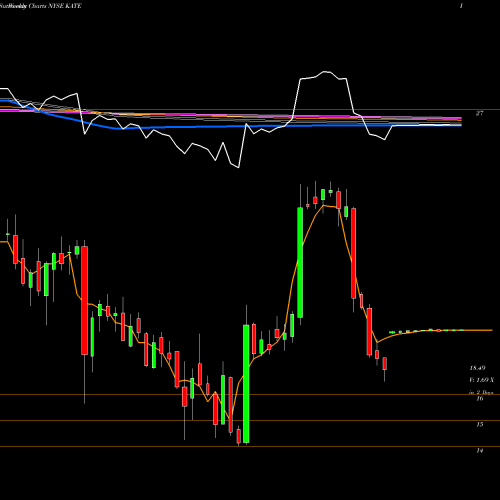Click the 16 price axis label
Viewport: 500px width, 500px height.
(480, 399)
